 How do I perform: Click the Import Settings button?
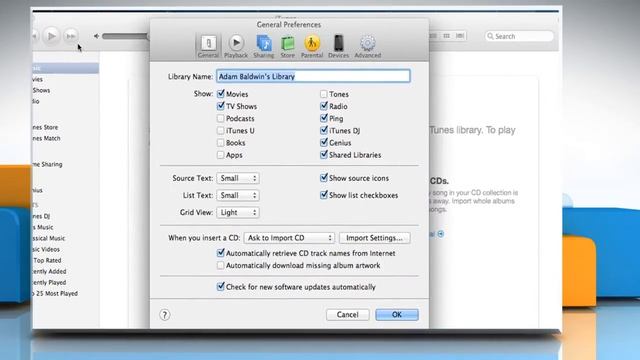pos(374,238)
